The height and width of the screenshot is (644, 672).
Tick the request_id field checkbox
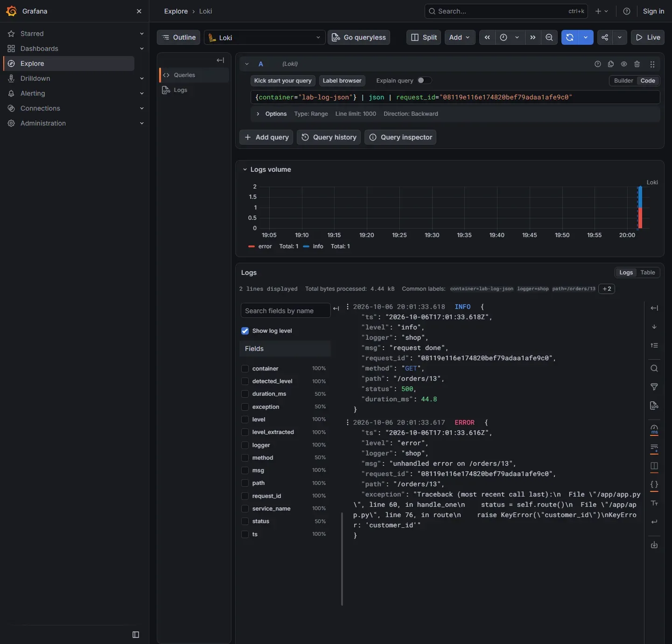(245, 496)
